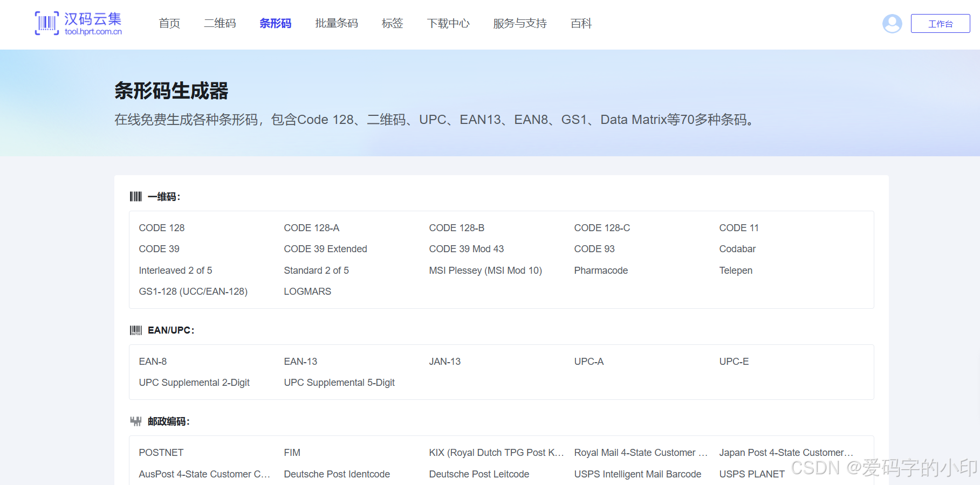The width and height of the screenshot is (980, 485).
Task: Click the postal barcode icon beside 邮政编码
Action: tap(136, 421)
